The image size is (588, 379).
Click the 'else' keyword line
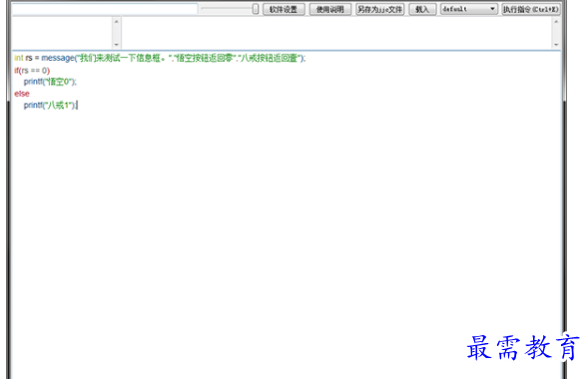point(22,94)
